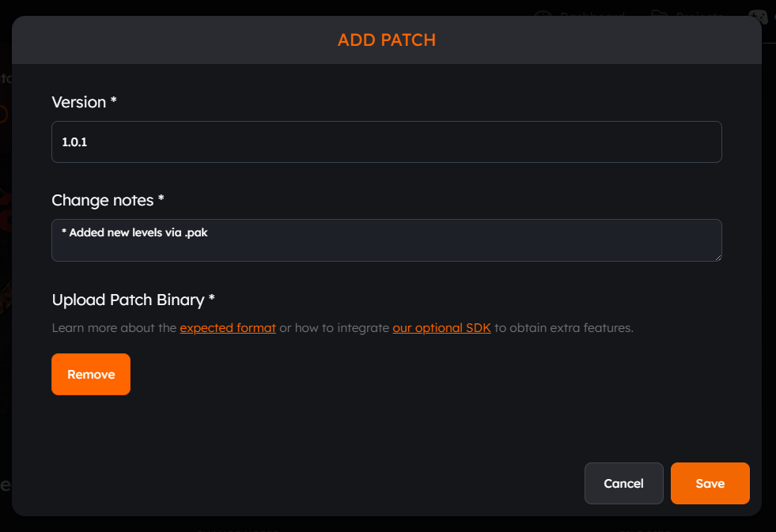The width and height of the screenshot is (776, 532).
Task: Focus the Version input field
Action: click(x=387, y=142)
